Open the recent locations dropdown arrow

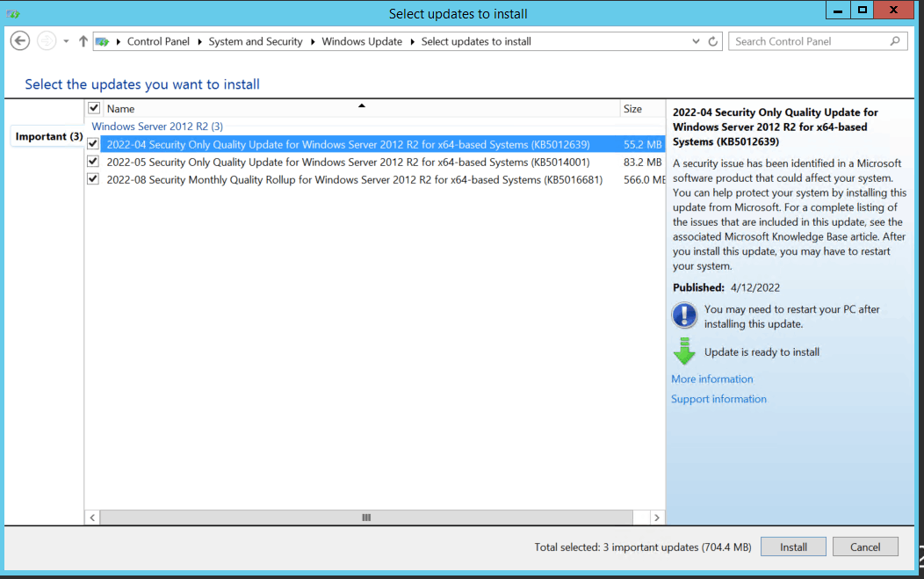pos(66,41)
